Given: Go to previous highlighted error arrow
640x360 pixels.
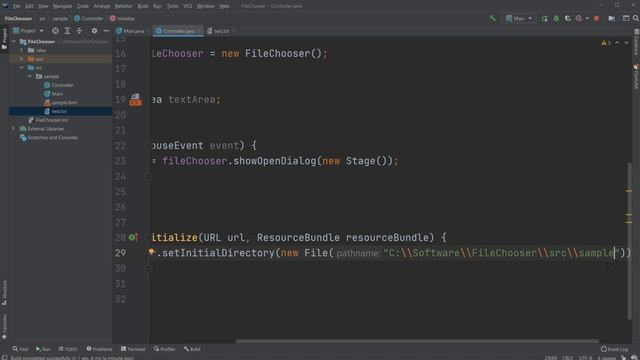Looking at the screenshot, I should [x=617, y=43].
